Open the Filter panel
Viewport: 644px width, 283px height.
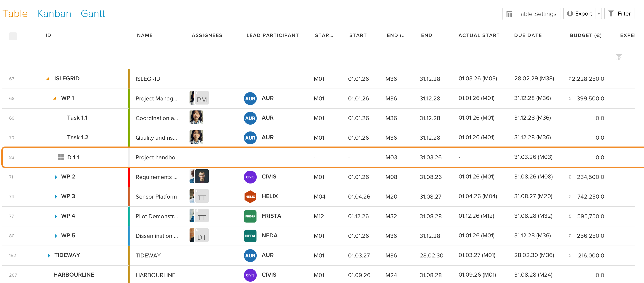(x=619, y=13)
